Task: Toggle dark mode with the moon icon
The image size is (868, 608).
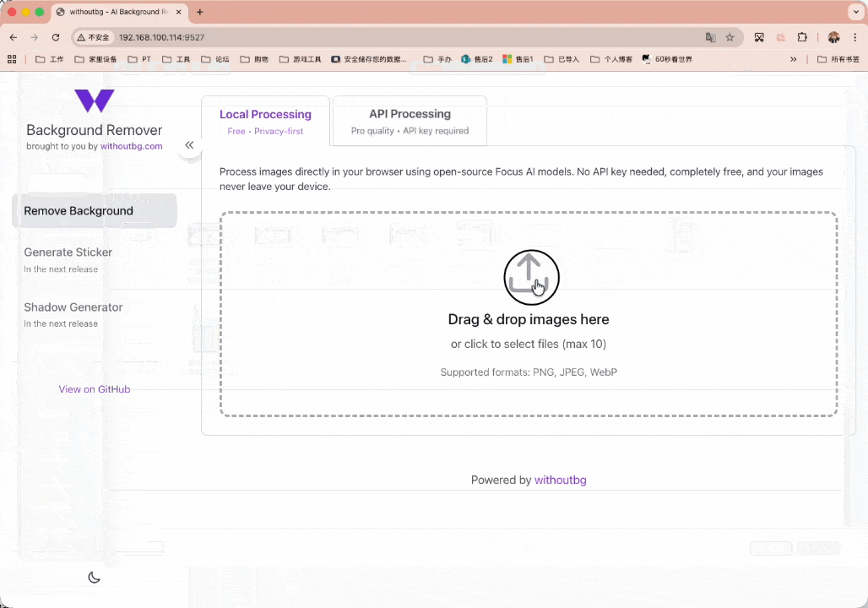Action: (x=94, y=578)
